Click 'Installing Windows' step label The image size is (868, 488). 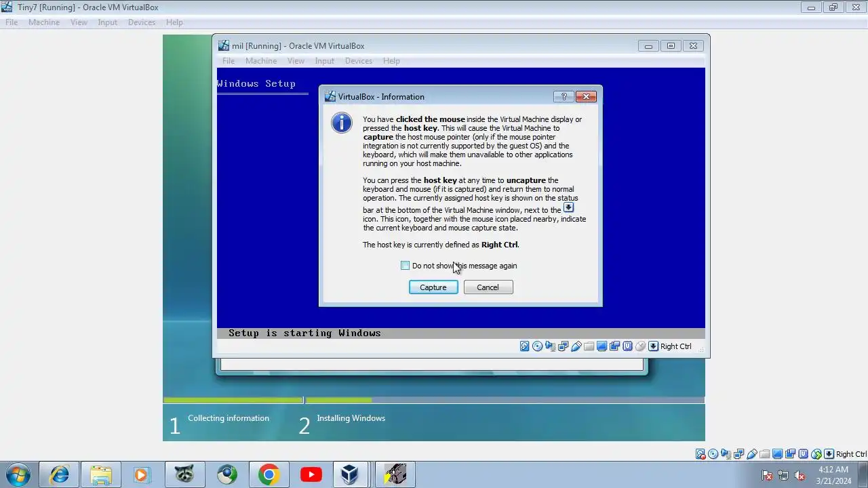(351, 418)
